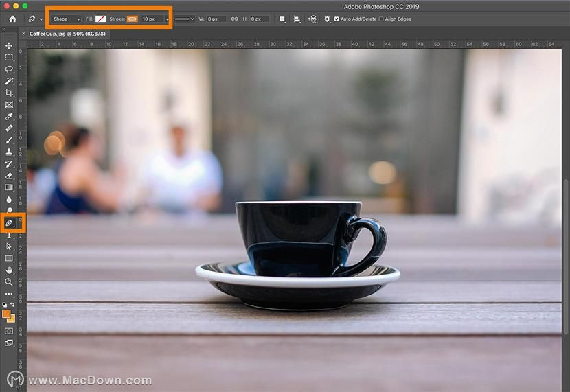570x392 pixels.
Task: Pick the Magic Wand tool
Action: pos(9,81)
